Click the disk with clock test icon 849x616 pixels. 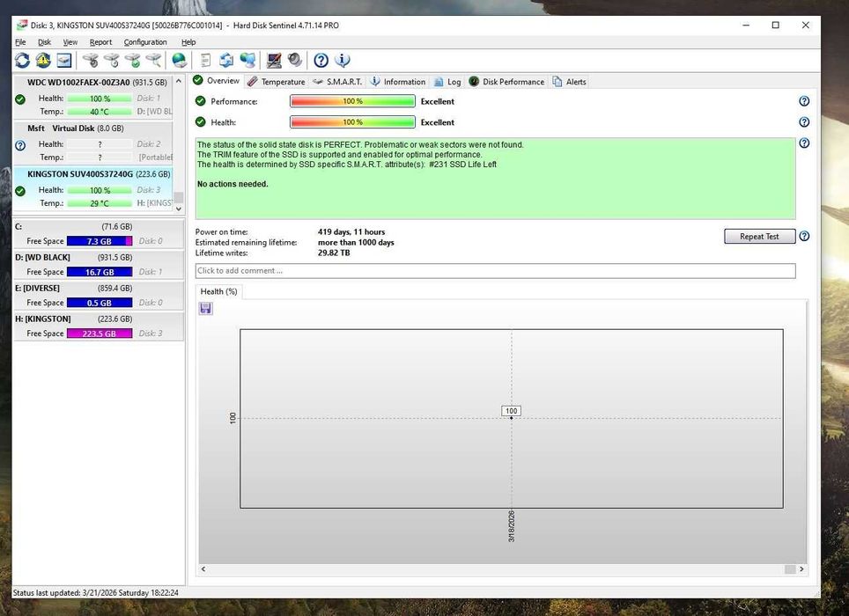112,60
